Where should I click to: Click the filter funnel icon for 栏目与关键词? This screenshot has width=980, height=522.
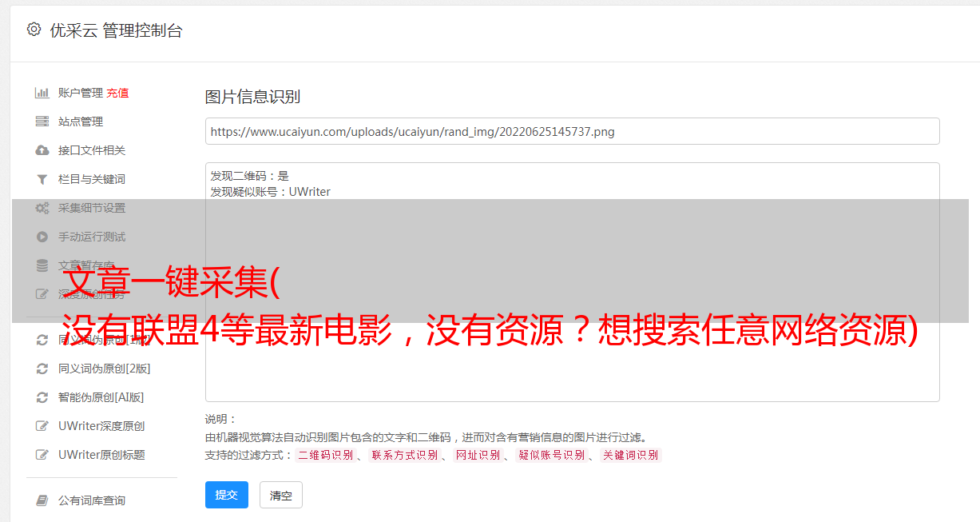coord(42,179)
